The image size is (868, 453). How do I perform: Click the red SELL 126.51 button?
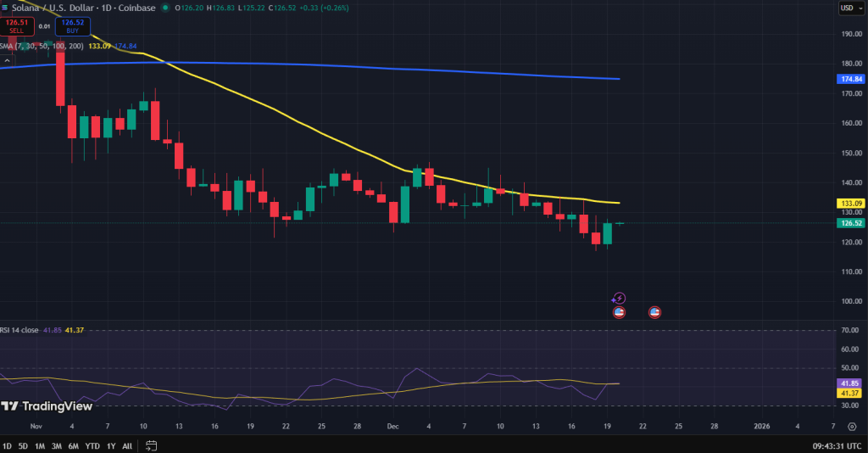tap(17, 26)
